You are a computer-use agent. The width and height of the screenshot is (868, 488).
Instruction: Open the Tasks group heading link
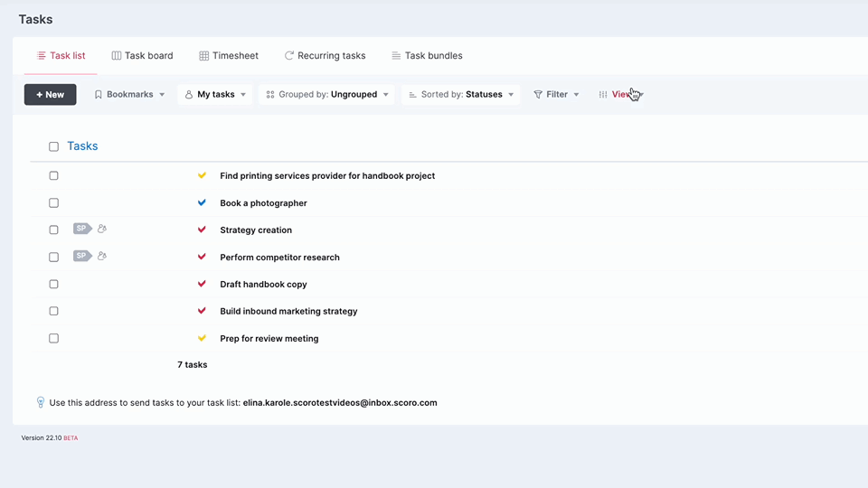pyautogui.click(x=82, y=146)
